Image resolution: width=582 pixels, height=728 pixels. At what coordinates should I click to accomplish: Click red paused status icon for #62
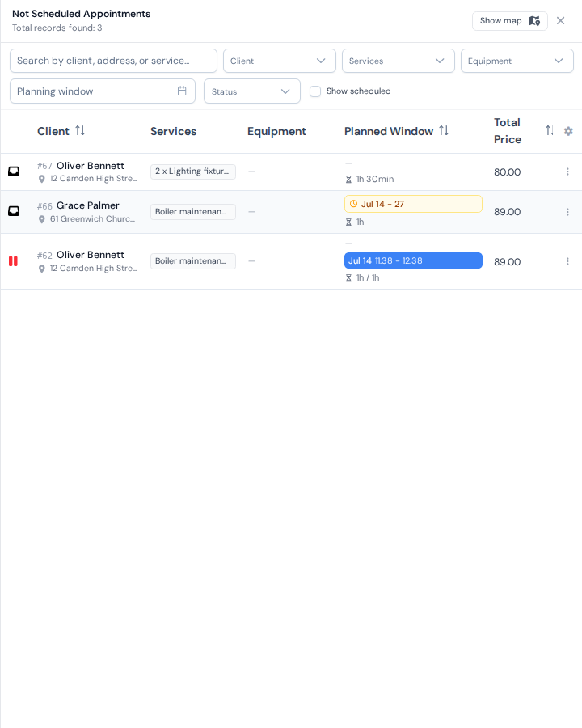[x=14, y=261]
